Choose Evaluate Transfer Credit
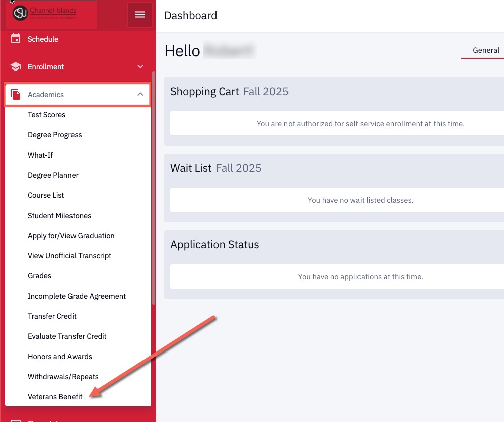 (x=67, y=336)
